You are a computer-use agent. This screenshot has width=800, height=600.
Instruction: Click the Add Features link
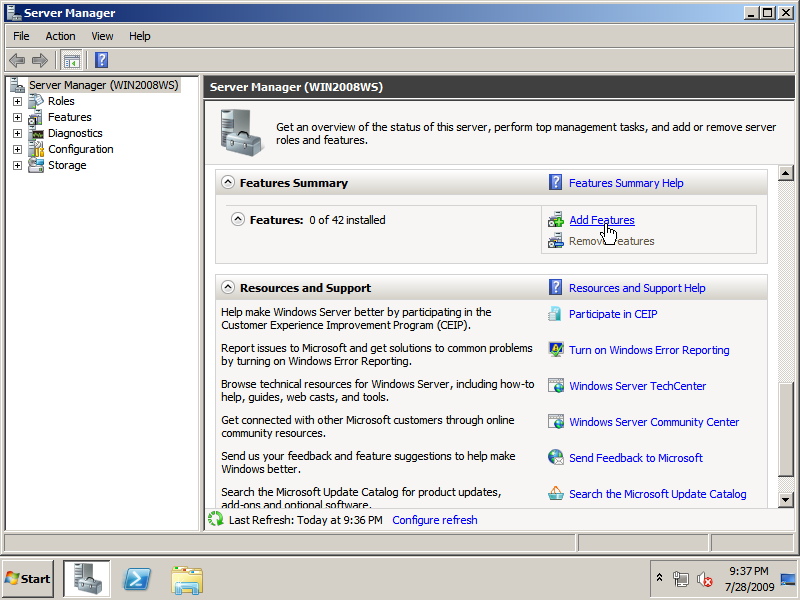point(602,220)
